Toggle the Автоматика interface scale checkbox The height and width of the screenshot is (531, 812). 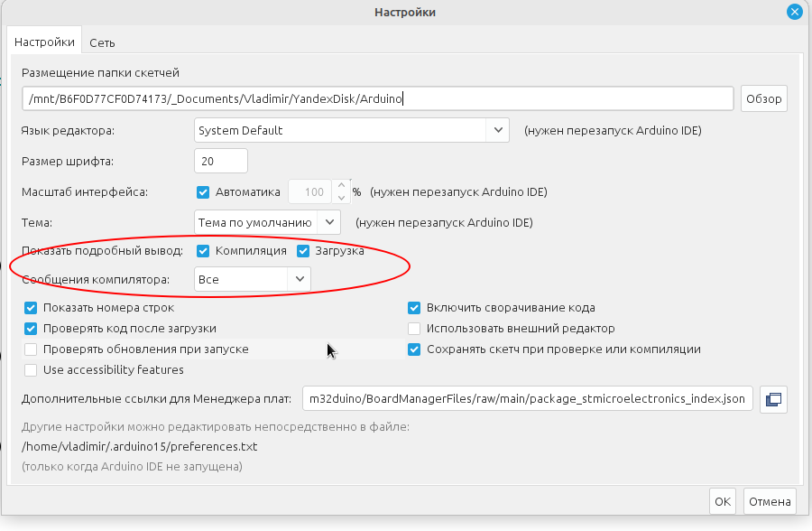tap(203, 192)
